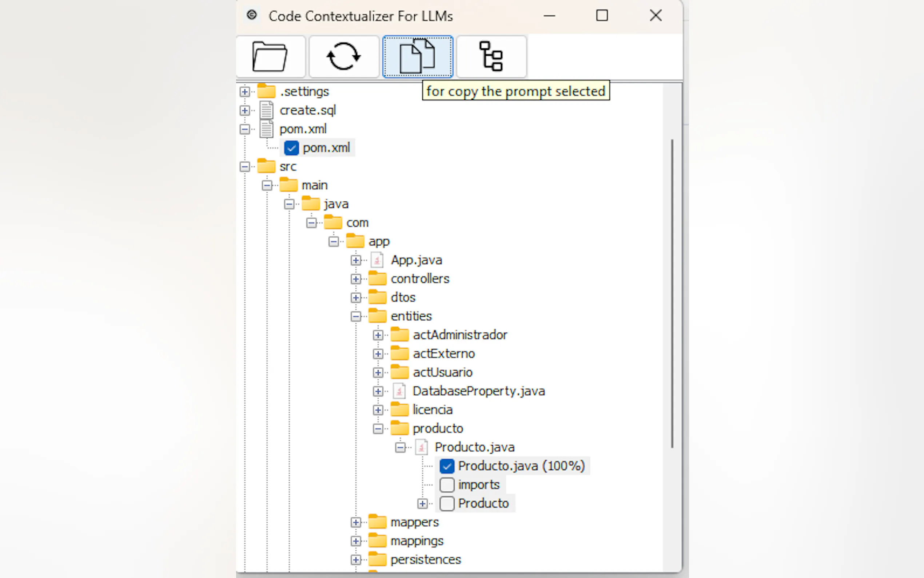This screenshot has height=578, width=924.
Task: Click the open folder toolbar button
Action: (270, 56)
